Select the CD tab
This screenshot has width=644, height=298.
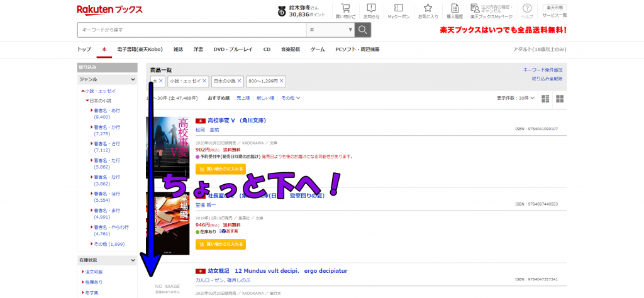(x=267, y=49)
